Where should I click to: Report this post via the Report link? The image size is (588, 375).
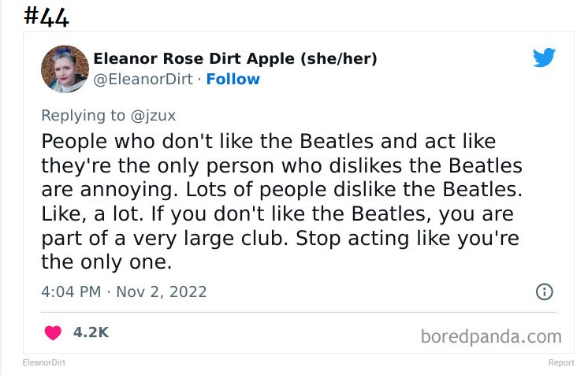[x=561, y=362]
